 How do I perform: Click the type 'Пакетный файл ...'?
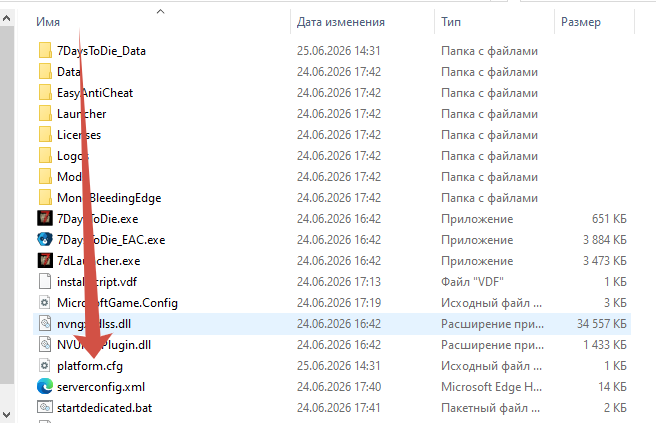point(490,408)
